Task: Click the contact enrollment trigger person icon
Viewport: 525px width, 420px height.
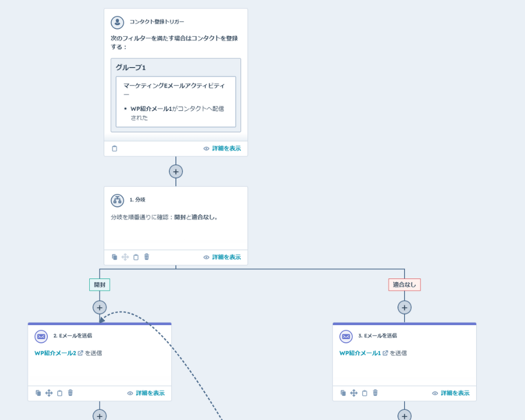Action: 117,22
